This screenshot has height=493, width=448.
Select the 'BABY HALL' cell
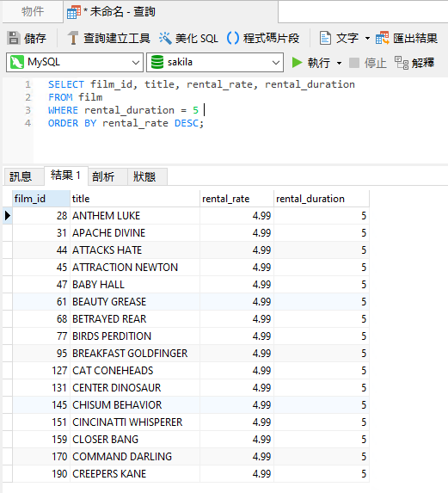[135, 285]
